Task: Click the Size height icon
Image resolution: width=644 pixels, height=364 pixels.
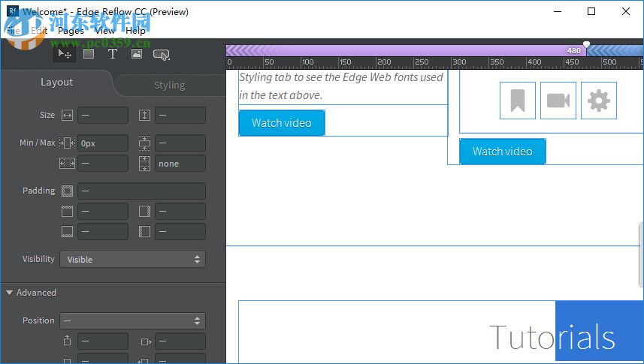Action: click(144, 116)
